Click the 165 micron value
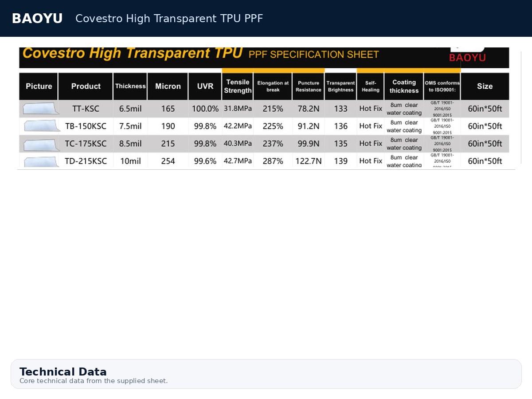 pos(168,109)
